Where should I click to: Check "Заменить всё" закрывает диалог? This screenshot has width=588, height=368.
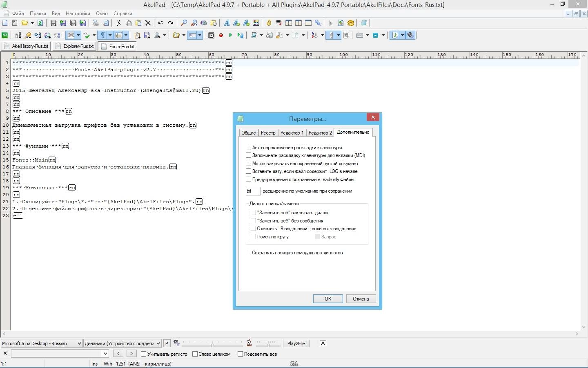click(x=253, y=213)
